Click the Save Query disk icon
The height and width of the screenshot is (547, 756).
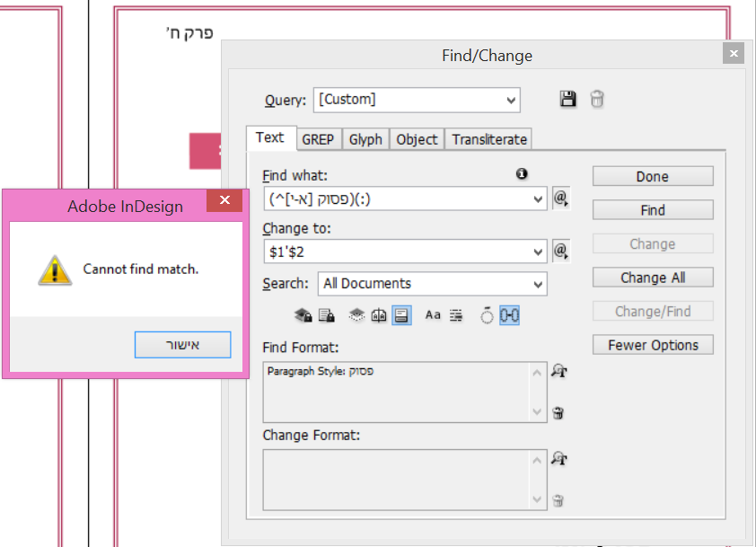(x=567, y=99)
